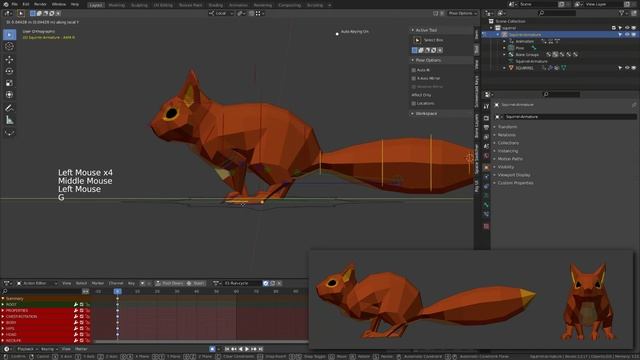
Task: Select the Measure tool in left toolbar
Action: click(x=9, y=120)
